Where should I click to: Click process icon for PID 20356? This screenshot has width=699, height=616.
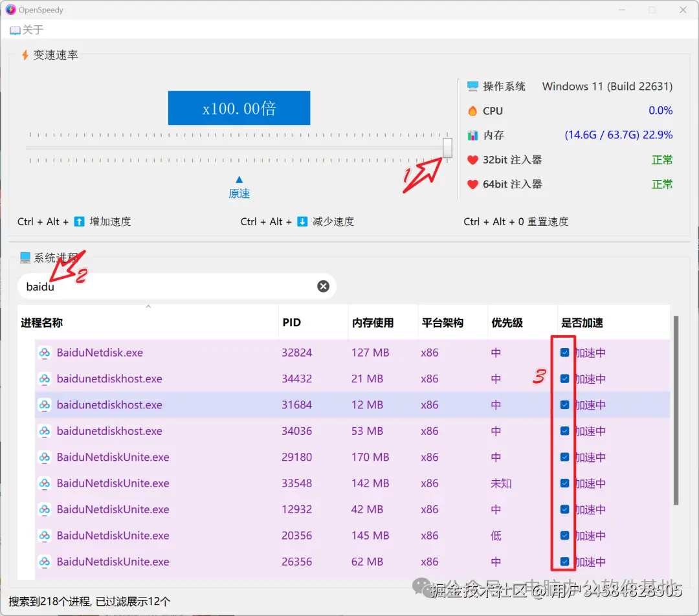point(44,535)
